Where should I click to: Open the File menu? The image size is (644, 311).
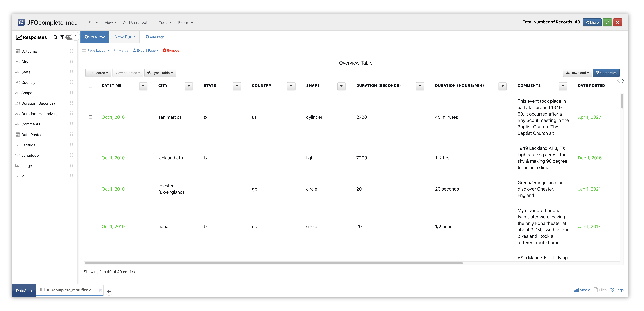(x=93, y=23)
